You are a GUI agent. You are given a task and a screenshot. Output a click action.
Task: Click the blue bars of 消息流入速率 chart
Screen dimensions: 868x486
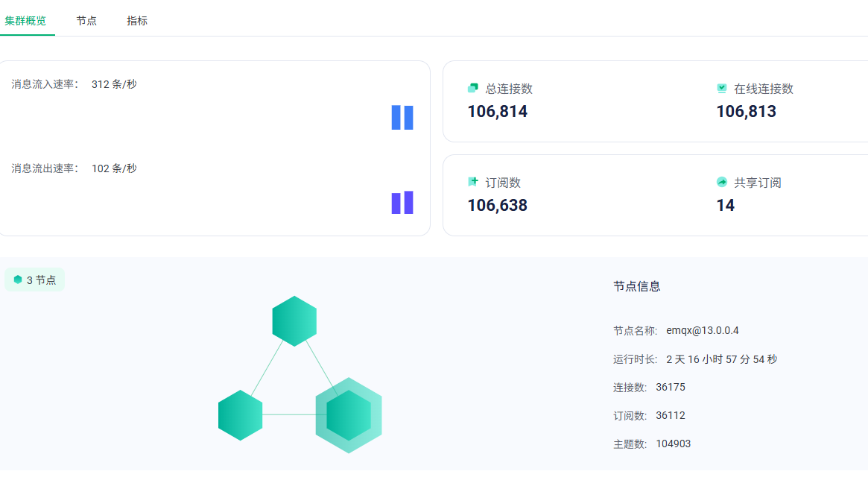point(402,117)
